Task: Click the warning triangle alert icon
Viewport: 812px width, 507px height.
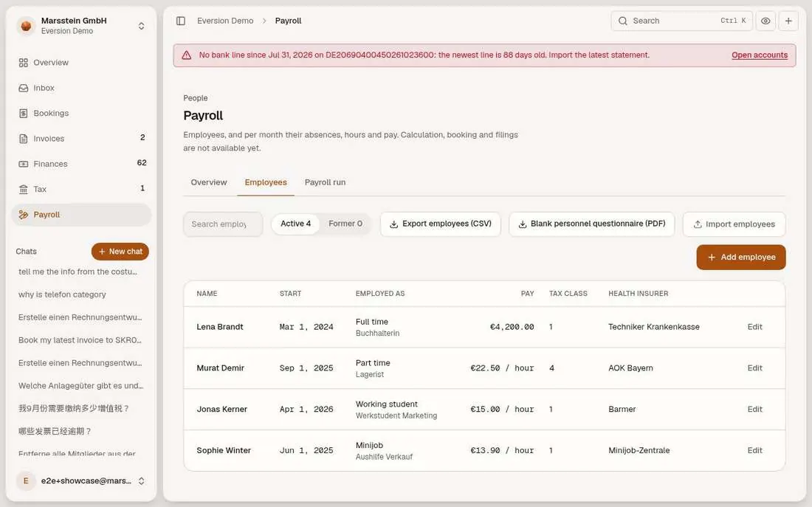Action: 187,55
